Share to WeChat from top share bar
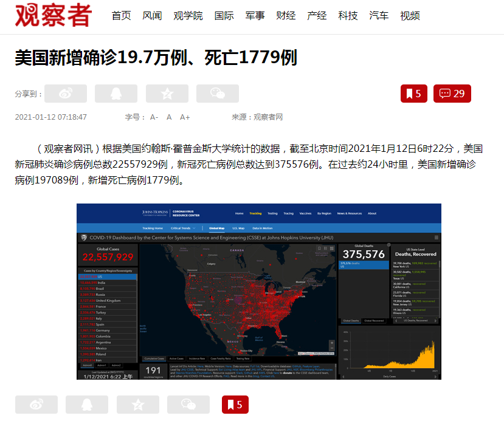Screen dimensions: 504x421 pos(218,94)
